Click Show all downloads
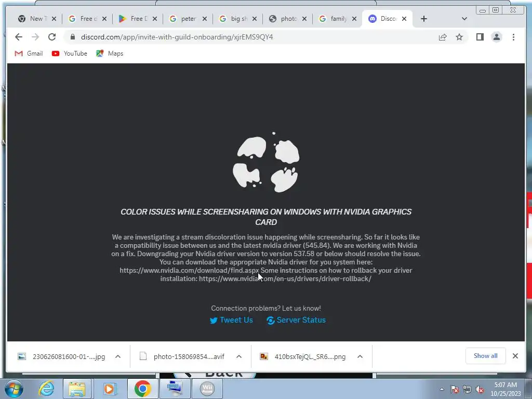The height and width of the screenshot is (399, 532). point(486,356)
